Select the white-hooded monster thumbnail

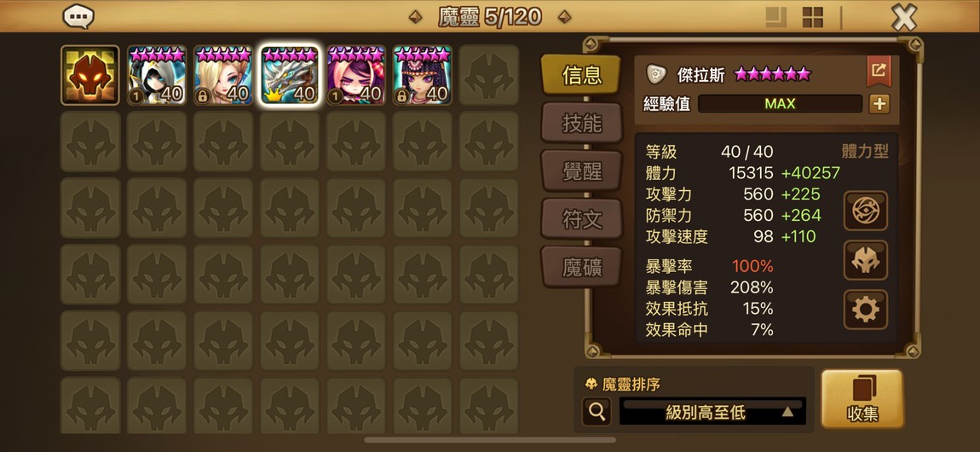pyautogui.click(x=157, y=75)
